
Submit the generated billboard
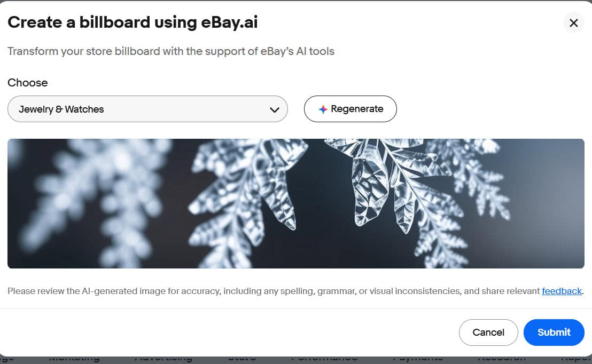pos(554,333)
